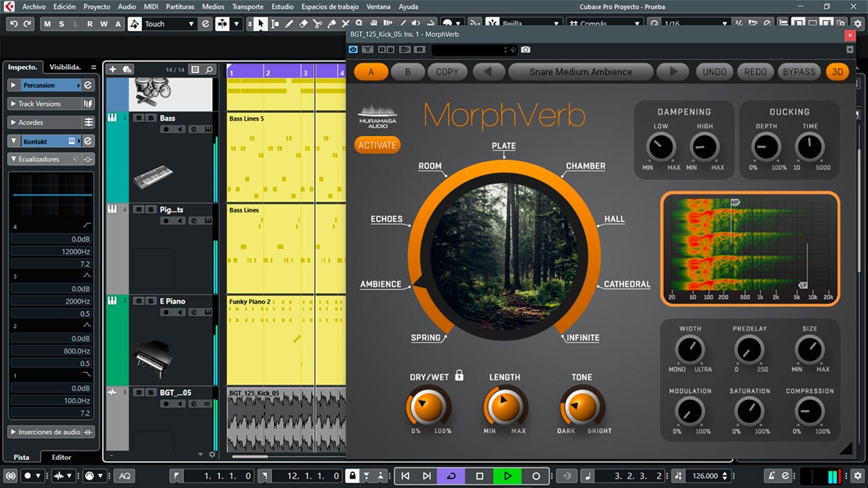Mute the Bass track
Viewport: 868px width, 488px height.
pos(138,118)
